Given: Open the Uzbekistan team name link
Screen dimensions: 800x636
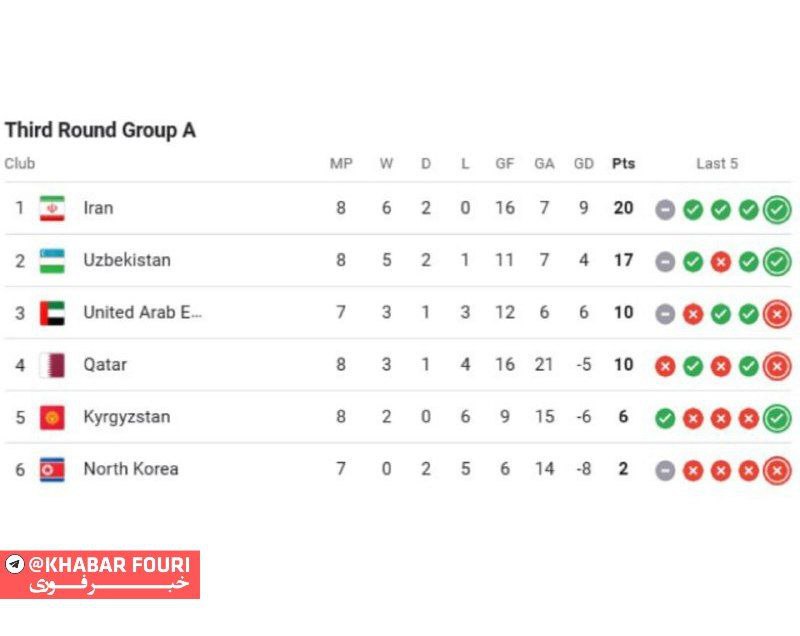Looking at the screenshot, I should point(127,260).
